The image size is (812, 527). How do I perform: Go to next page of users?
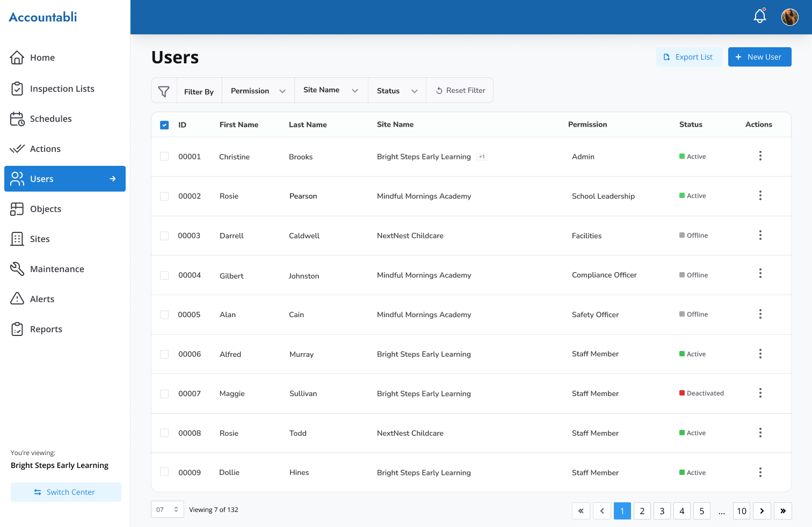(762, 511)
